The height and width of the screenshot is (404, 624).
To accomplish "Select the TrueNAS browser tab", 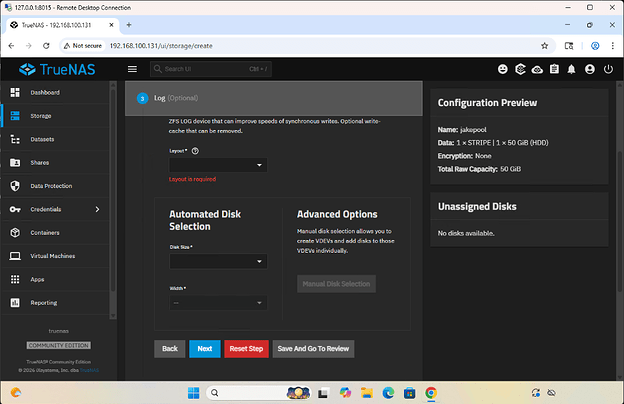I will tap(62, 25).
